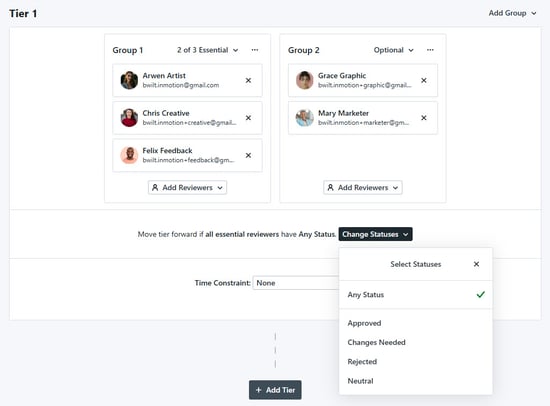Click the Group 1 title
550x406 pixels.
[x=128, y=50]
